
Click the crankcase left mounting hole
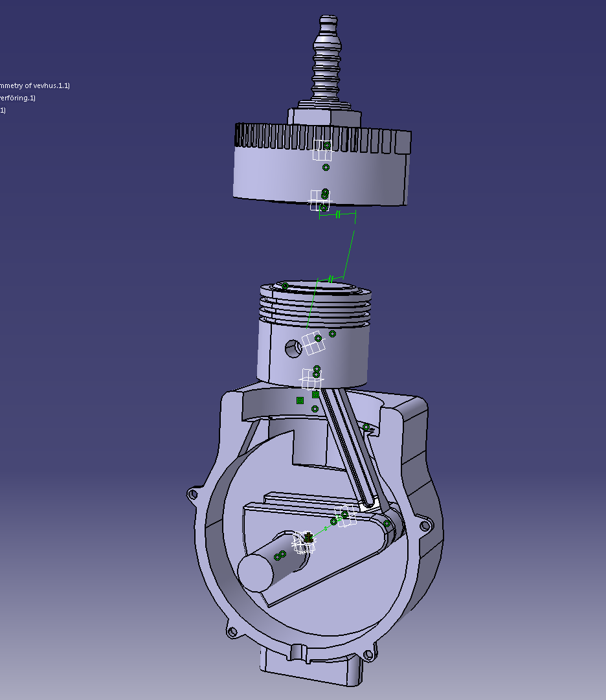click(193, 495)
